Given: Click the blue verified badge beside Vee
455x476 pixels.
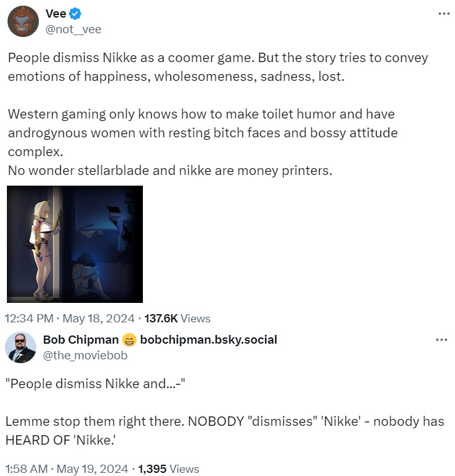Looking at the screenshot, I should tap(74, 14).
